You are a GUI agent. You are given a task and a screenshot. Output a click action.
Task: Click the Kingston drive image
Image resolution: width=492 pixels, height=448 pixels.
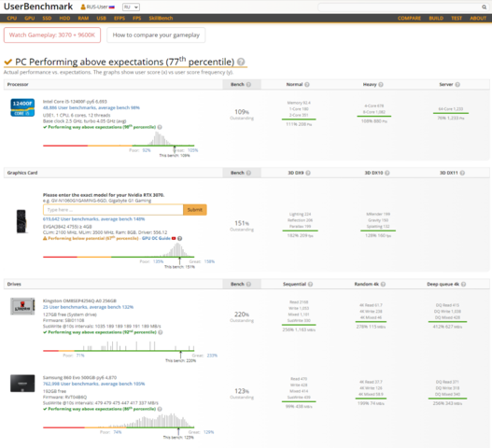click(x=22, y=306)
